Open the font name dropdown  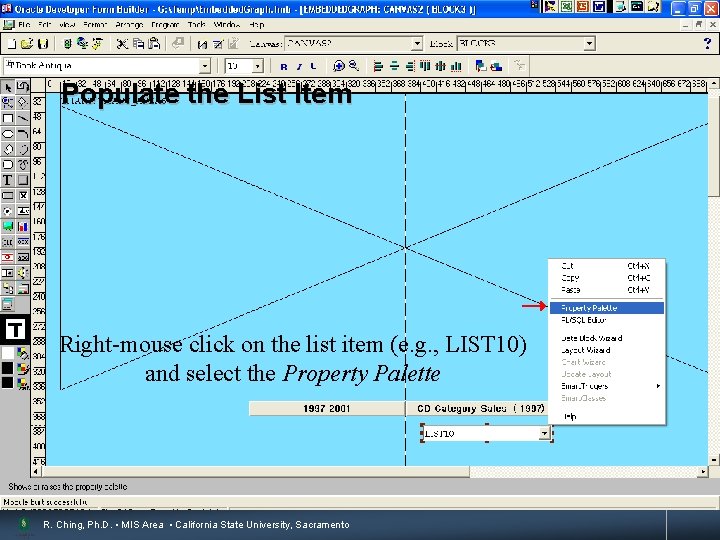pos(205,66)
